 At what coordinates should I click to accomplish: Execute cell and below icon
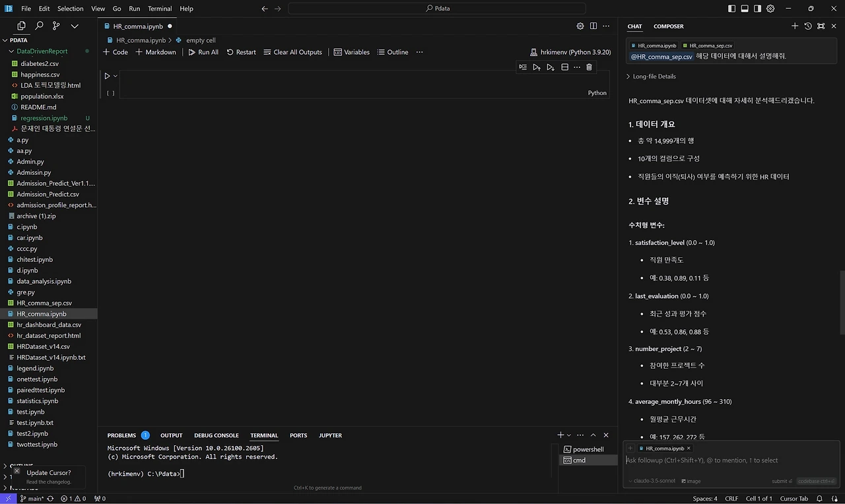[551, 67]
